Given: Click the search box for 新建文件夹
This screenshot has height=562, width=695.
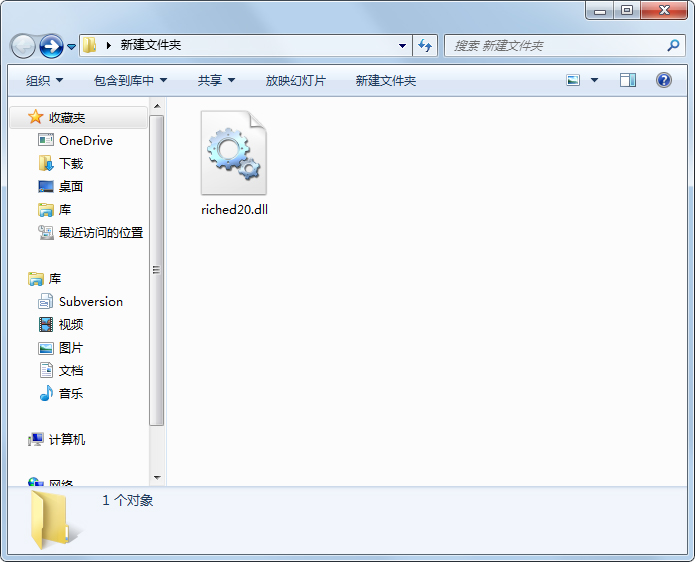Looking at the screenshot, I should 555,46.
